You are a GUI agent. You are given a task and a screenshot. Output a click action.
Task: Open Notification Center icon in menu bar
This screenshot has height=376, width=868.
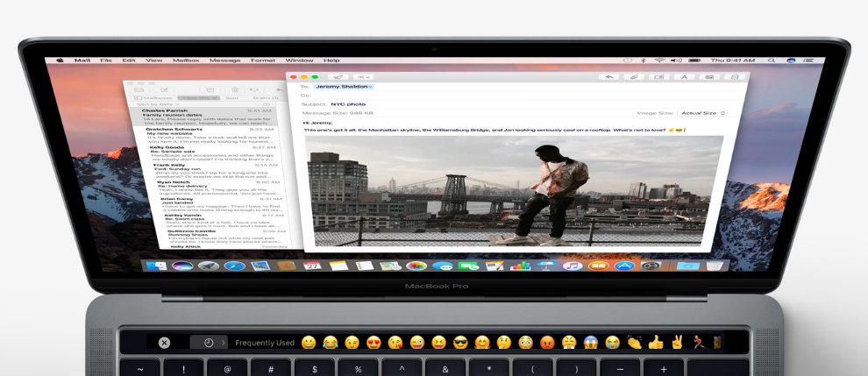[810, 60]
